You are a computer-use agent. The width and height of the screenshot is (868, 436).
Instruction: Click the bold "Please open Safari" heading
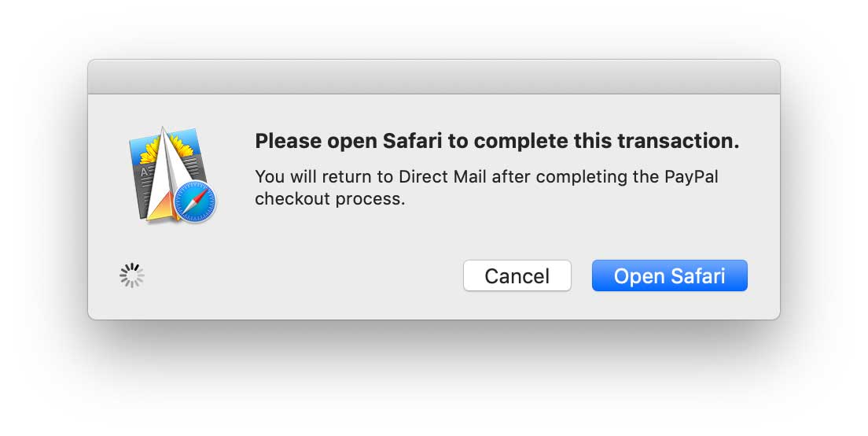click(497, 141)
